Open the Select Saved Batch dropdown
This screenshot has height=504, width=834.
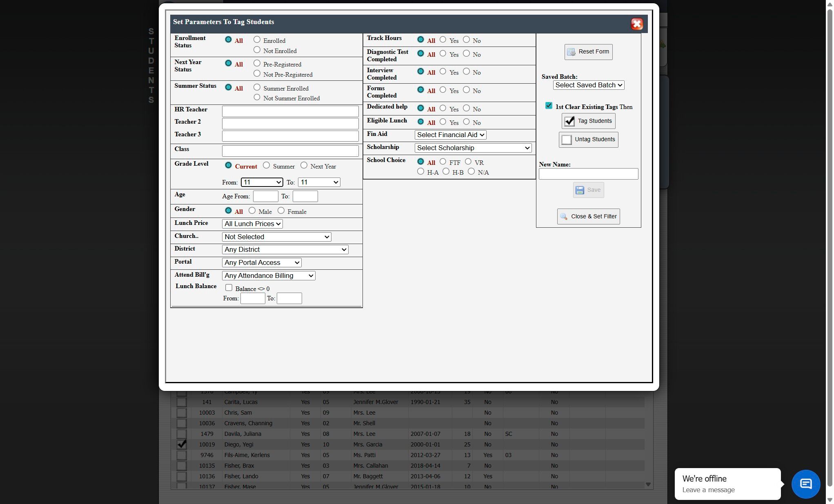(x=588, y=85)
